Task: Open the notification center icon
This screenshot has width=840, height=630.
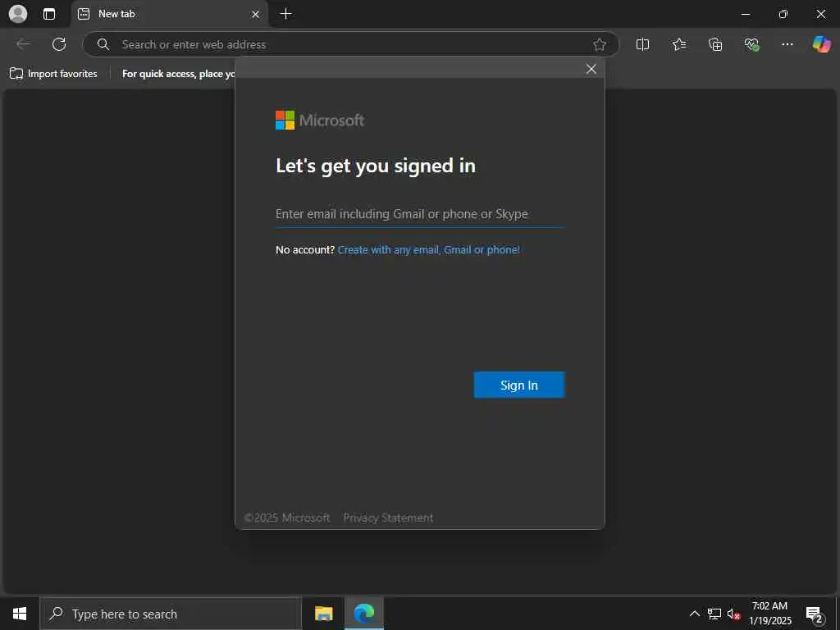Action: tap(814, 614)
